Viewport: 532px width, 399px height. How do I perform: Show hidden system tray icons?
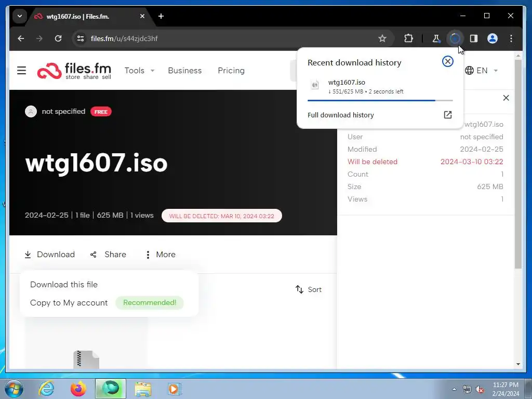(454, 389)
